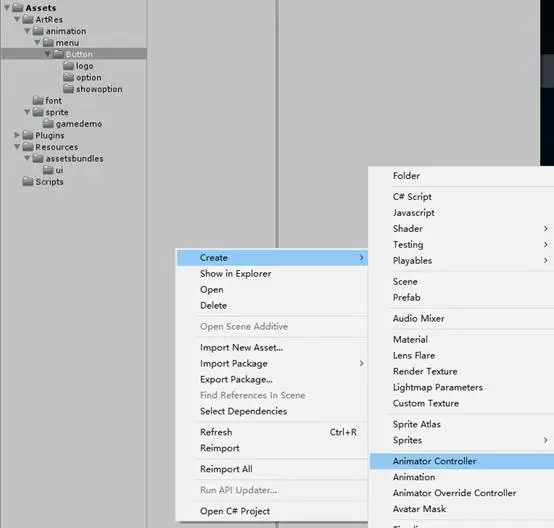Choose Refresh in context menu
This screenshot has height=528, width=554.
click(272, 432)
